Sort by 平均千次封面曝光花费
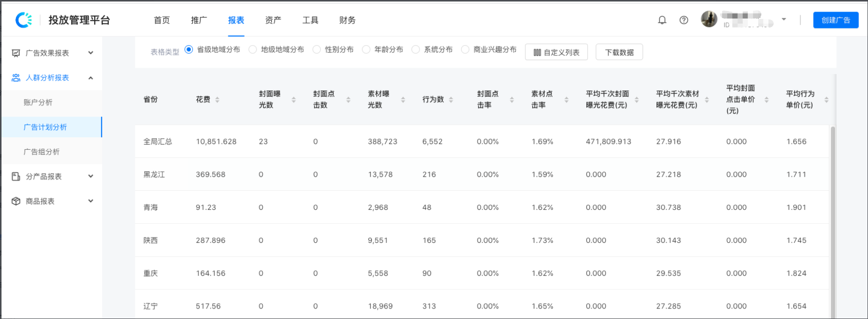Screen dimensions: 868x319 pos(636,100)
